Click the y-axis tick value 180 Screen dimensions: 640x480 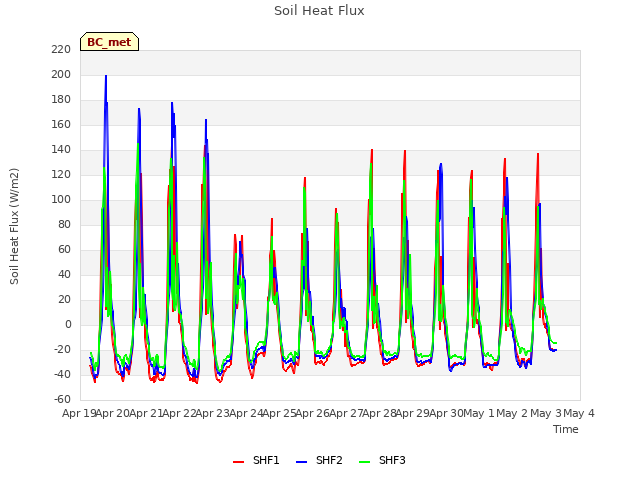point(61,100)
